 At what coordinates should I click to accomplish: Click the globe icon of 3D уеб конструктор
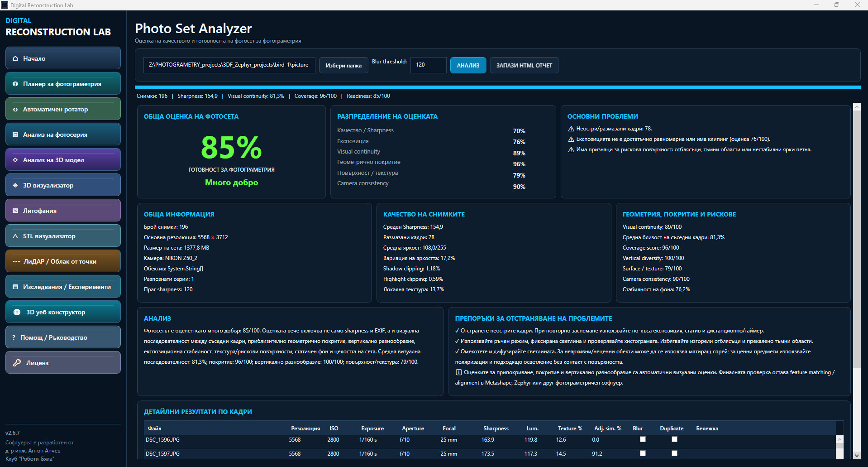(x=17, y=312)
